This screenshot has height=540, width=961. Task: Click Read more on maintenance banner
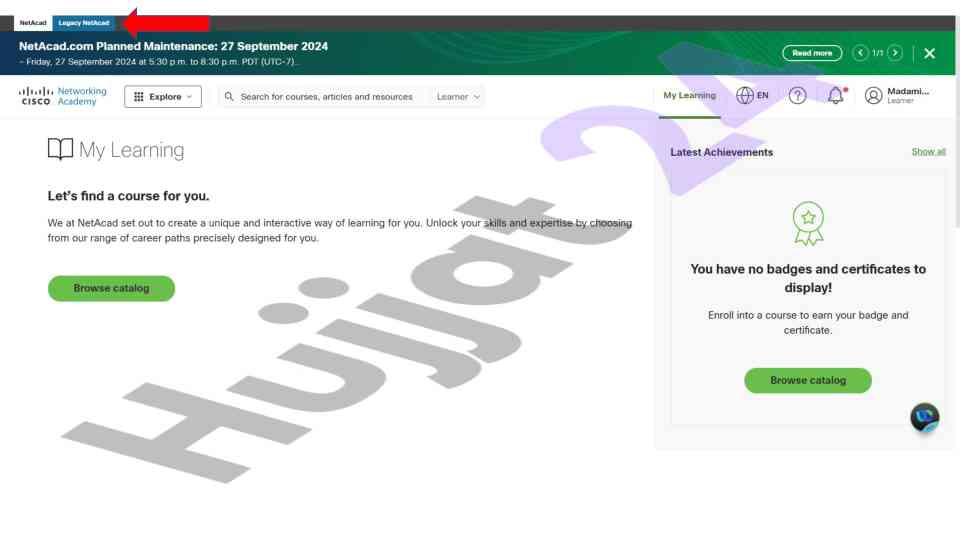pyautogui.click(x=812, y=53)
